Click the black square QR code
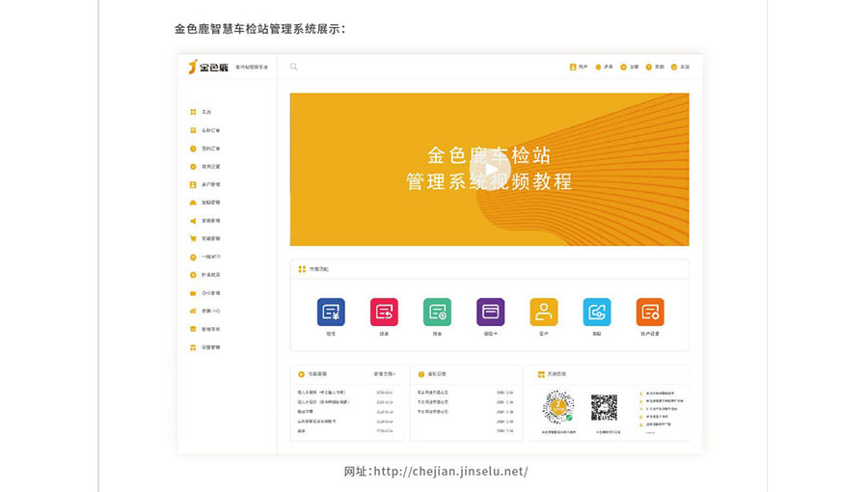Viewport: 868px width, 492px height. [604, 408]
